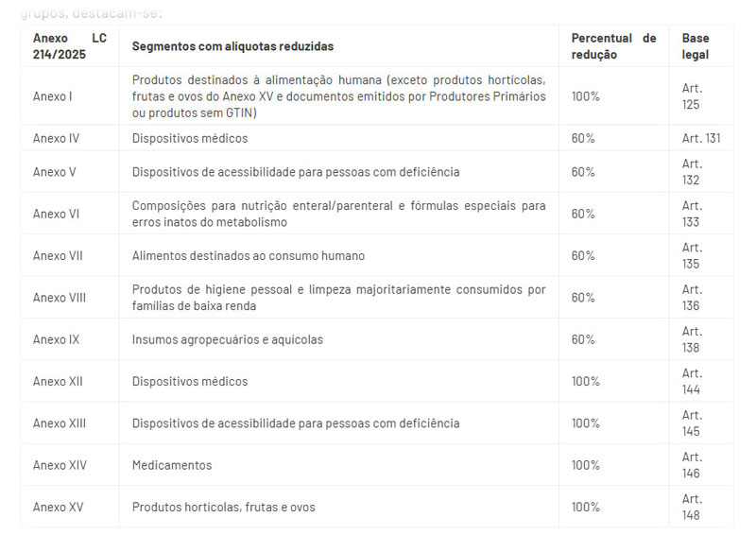The width and height of the screenshot is (756, 552).
Task: Click the "Anexo LC 214/2025" column header
Action: coord(69,46)
